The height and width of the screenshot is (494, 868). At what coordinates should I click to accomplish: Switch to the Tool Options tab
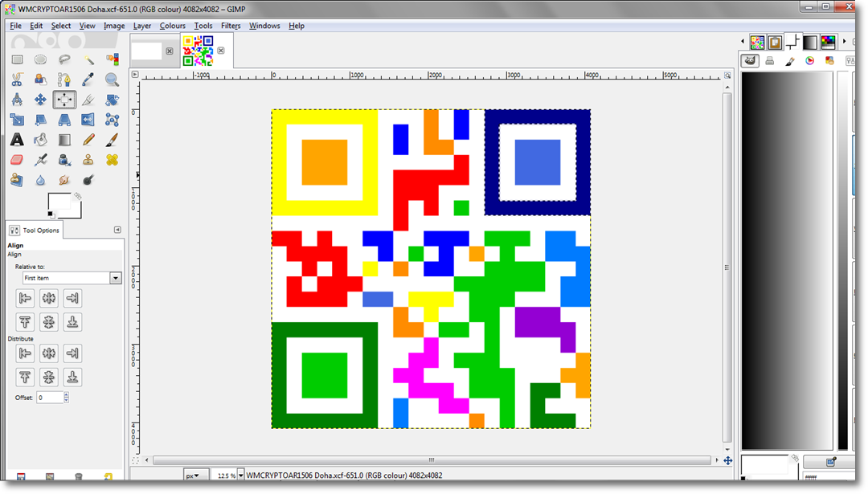point(35,230)
